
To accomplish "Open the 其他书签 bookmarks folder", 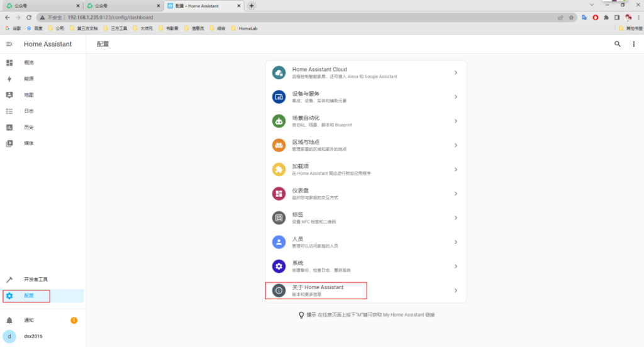I will click(x=630, y=28).
